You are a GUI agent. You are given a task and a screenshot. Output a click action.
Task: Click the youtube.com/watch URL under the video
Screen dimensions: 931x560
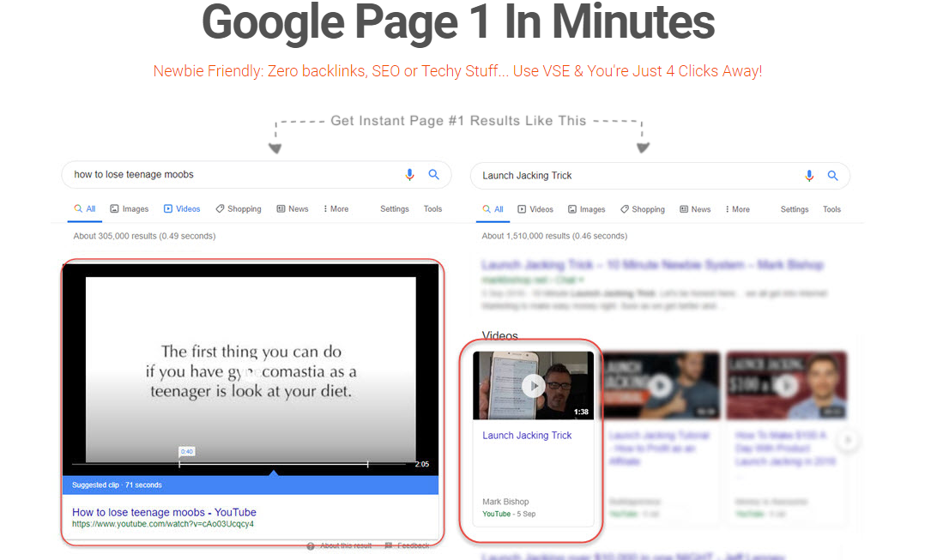tap(163, 524)
